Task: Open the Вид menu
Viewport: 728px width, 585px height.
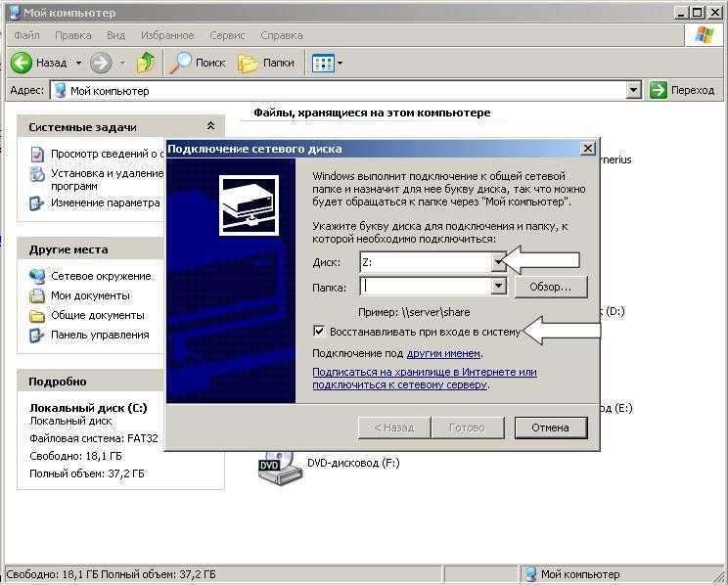Action: pyautogui.click(x=115, y=35)
